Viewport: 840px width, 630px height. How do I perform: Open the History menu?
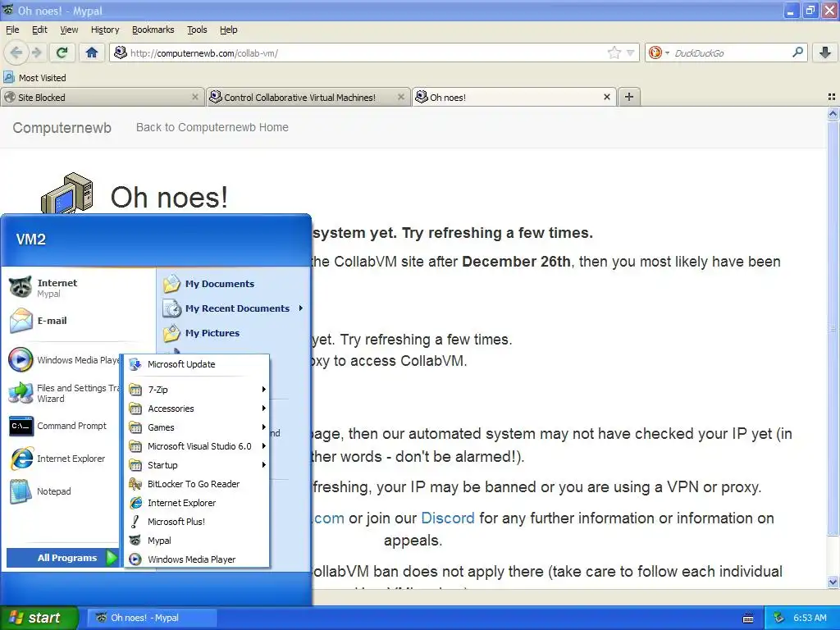[105, 30]
